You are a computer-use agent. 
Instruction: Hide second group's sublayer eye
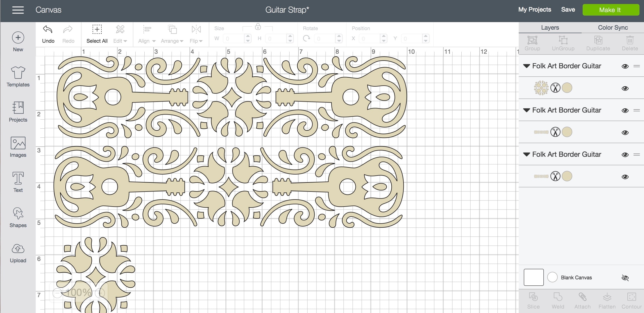click(x=625, y=132)
